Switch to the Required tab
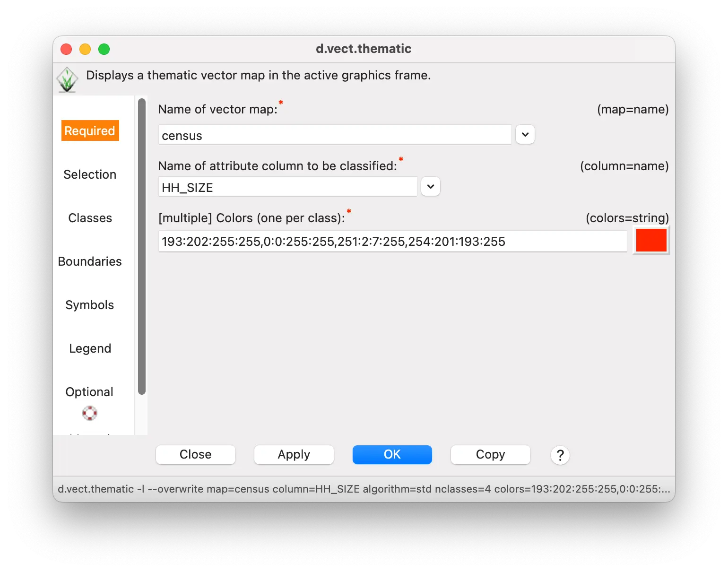Image resolution: width=728 pixels, height=572 pixels. coord(90,131)
